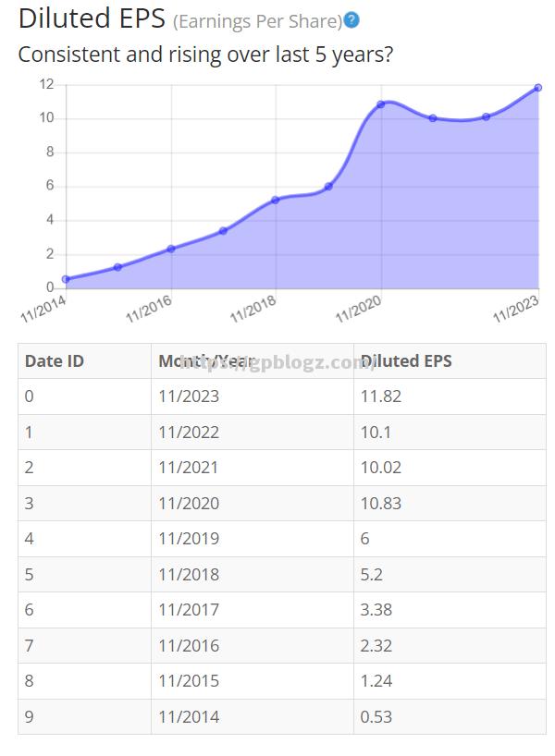Click the 11/2015 row with EPS 1.24
555x756 pixels.
(282, 681)
